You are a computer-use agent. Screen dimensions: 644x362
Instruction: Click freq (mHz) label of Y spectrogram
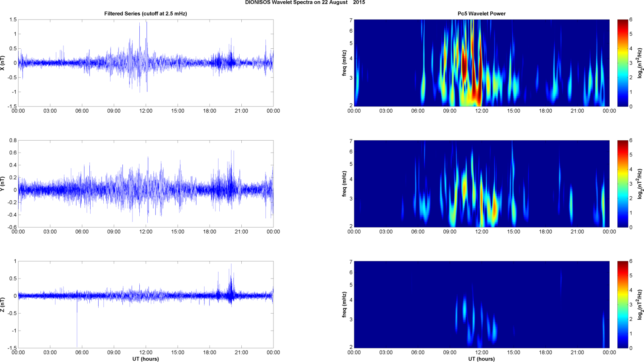tap(345, 184)
